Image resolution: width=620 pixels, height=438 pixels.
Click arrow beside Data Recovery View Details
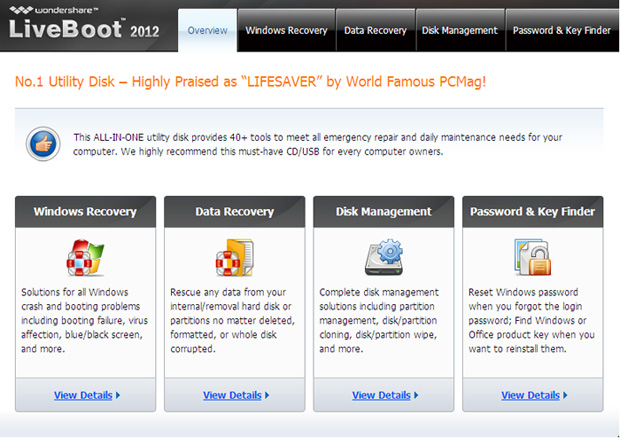pyautogui.click(x=267, y=395)
